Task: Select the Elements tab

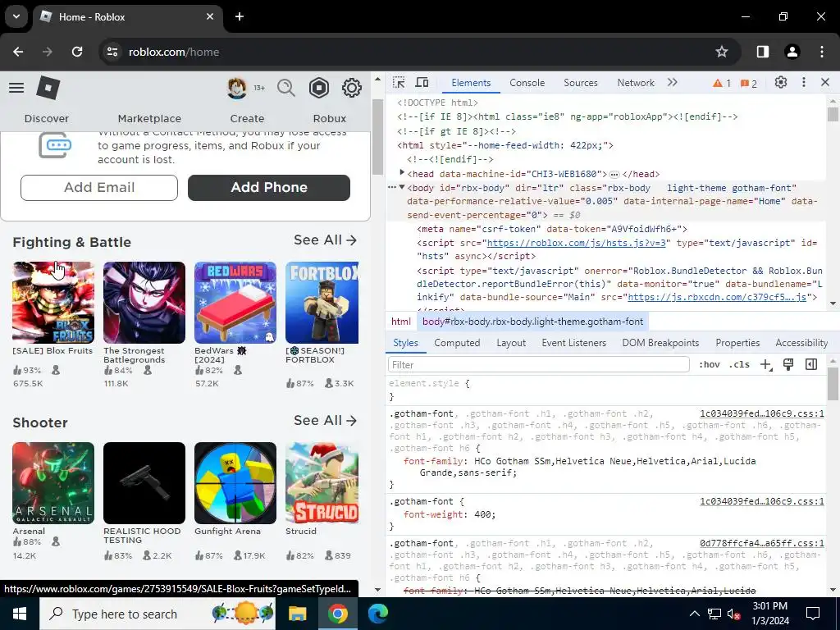Action: click(471, 83)
